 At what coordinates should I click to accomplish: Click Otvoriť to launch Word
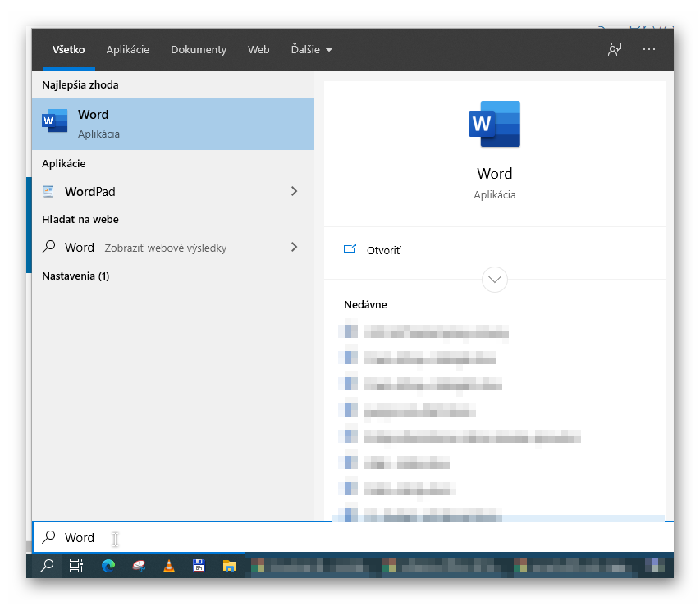(x=385, y=250)
